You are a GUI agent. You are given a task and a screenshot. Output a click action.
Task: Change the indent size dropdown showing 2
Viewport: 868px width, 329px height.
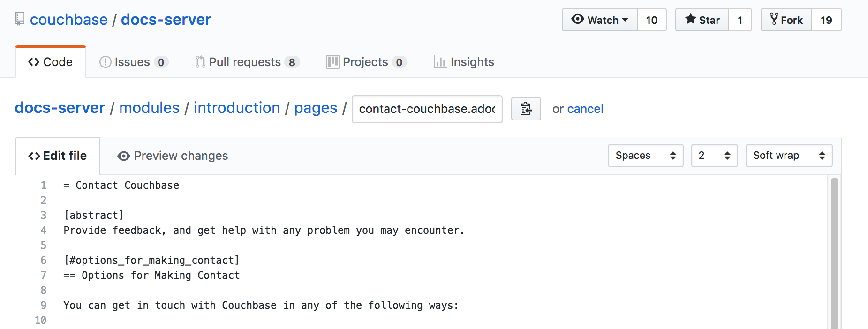(714, 155)
